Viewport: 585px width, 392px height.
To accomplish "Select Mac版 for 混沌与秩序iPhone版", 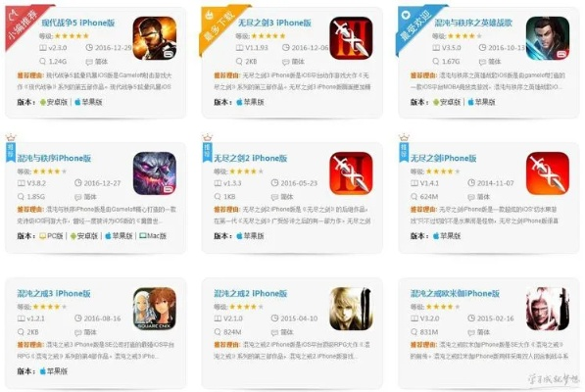I will 153,236.
